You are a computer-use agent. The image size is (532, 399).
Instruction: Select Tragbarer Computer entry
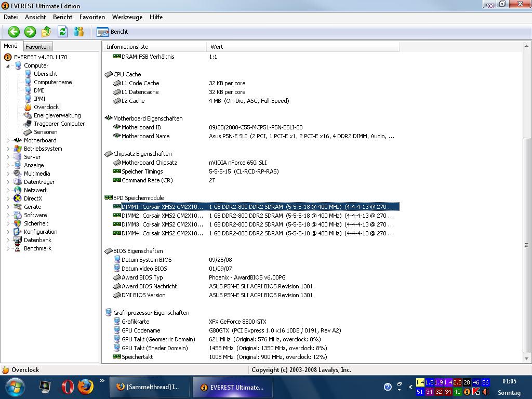click(x=59, y=124)
